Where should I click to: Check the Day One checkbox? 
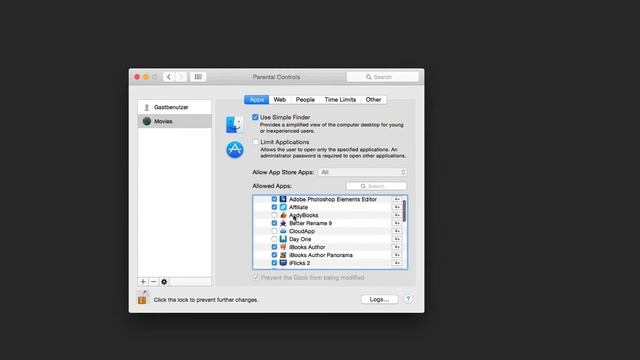point(274,239)
